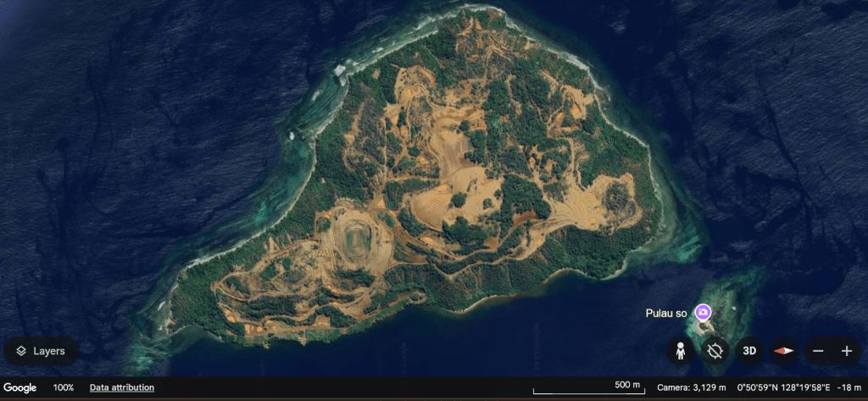Reset orientation with the red compass
Viewport: 868px width, 401px height.
[x=784, y=351]
